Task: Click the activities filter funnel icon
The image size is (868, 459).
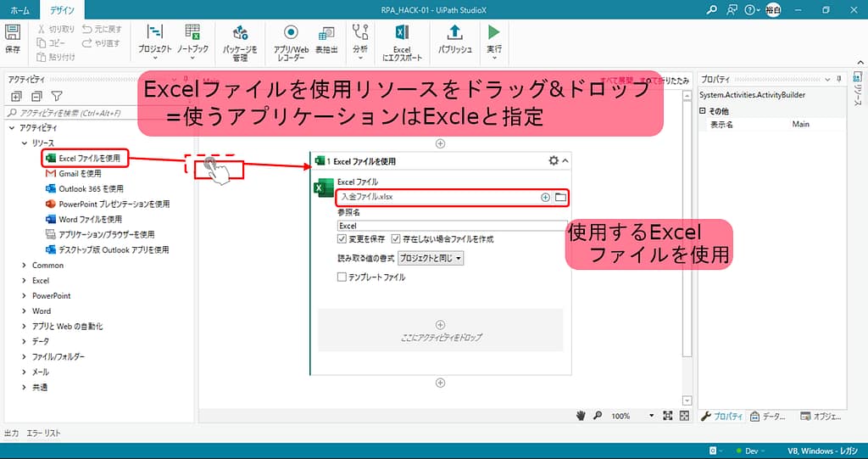Action: coord(57,97)
